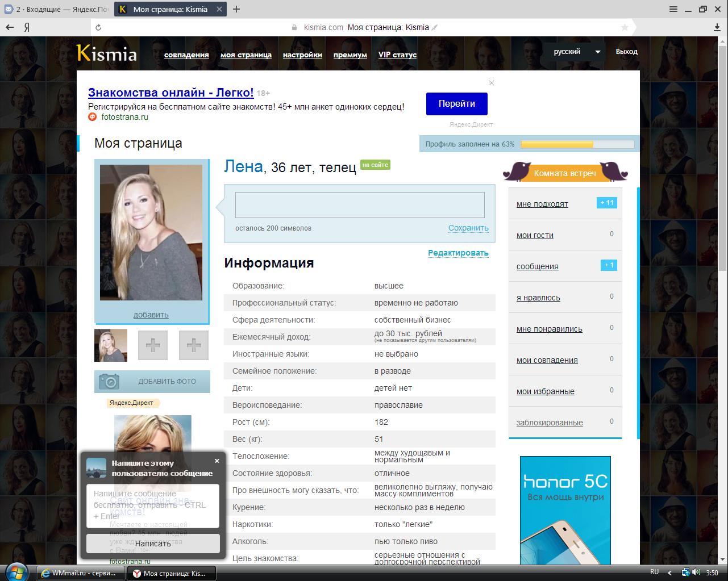728x581 pixels.
Task: Click the Выход logout link
Action: click(627, 52)
